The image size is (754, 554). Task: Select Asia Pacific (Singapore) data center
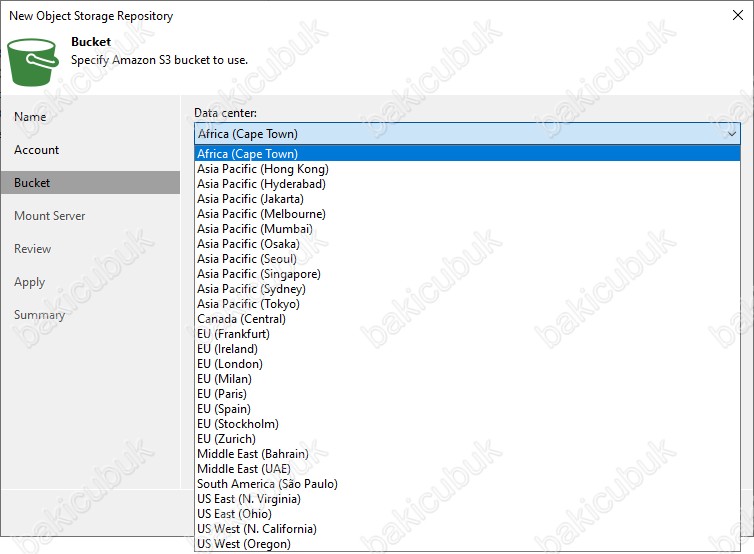click(467, 274)
